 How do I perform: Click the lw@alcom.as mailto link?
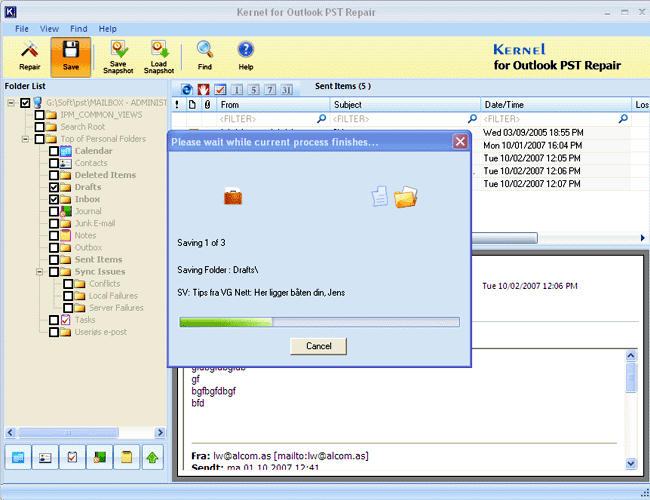(321, 456)
